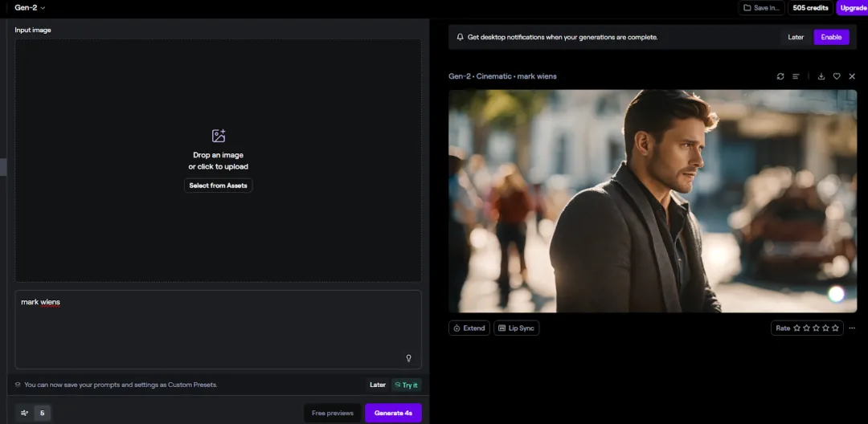
Task: Click the Extend button
Action: click(469, 328)
